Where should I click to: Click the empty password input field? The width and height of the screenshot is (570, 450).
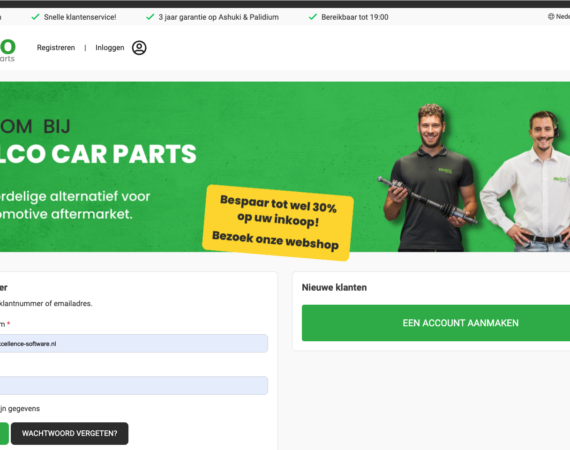tap(134, 385)
